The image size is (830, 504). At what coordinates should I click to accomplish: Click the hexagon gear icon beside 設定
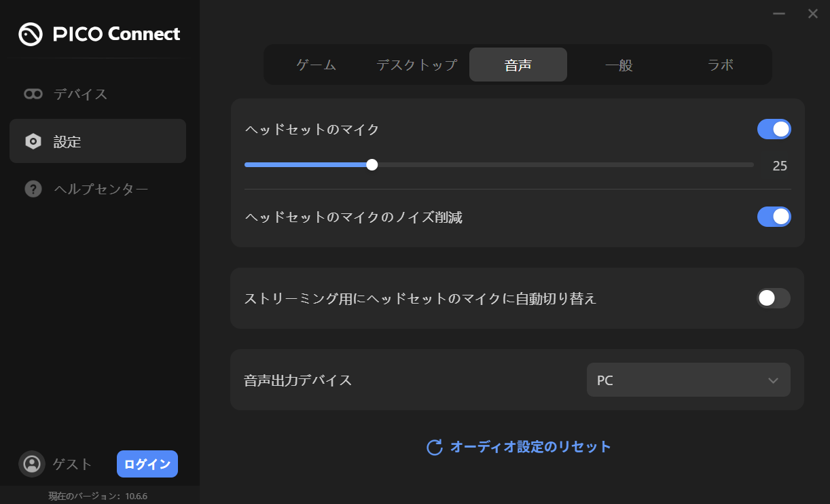(x=33, y=141)
